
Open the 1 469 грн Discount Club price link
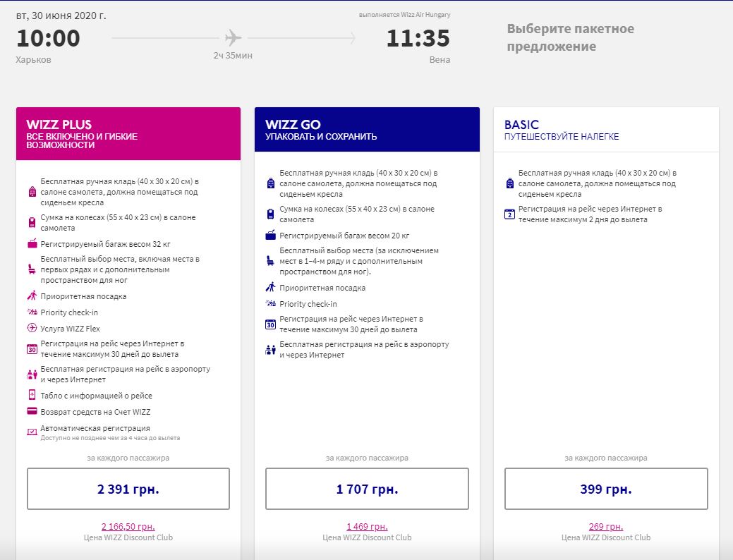coord(367,526)
